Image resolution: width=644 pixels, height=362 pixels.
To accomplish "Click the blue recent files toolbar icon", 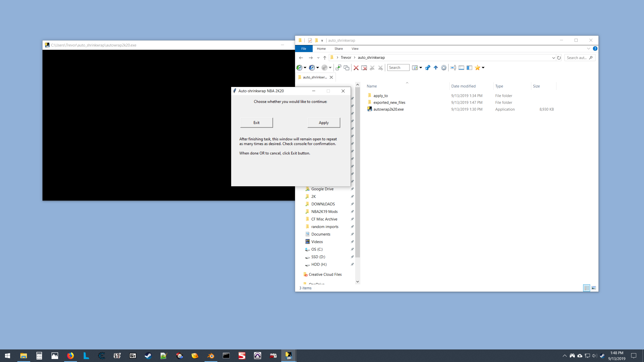I will pos(312,68).
